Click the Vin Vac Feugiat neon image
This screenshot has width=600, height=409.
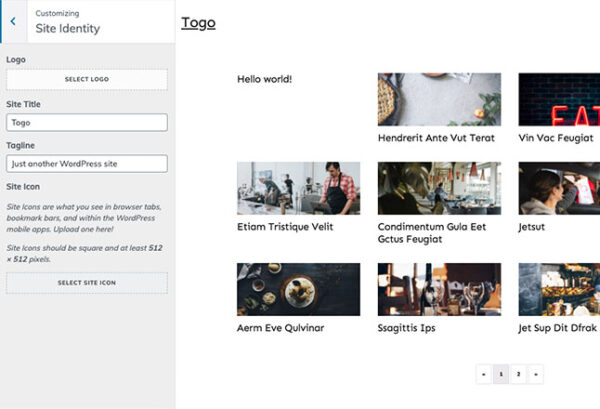558,99
